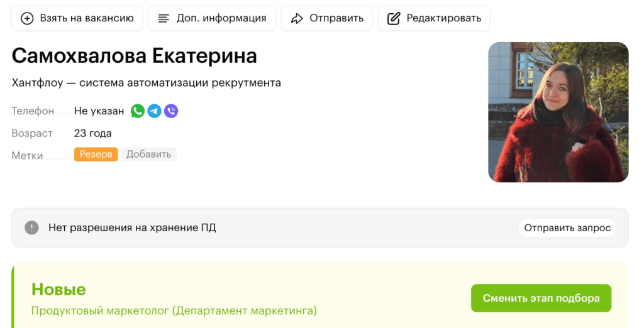
Task: Open Viber via the purple phone icon
Action: [x=171, y=111]
